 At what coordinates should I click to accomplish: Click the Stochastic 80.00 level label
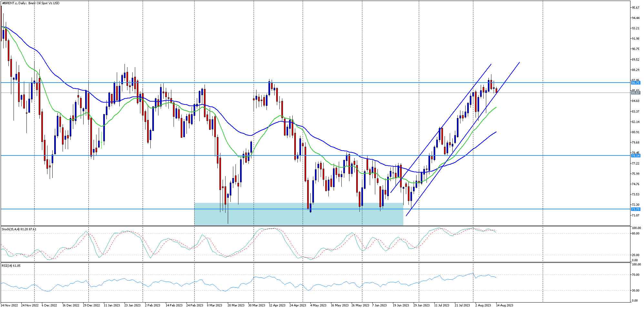tap(636, 234)
